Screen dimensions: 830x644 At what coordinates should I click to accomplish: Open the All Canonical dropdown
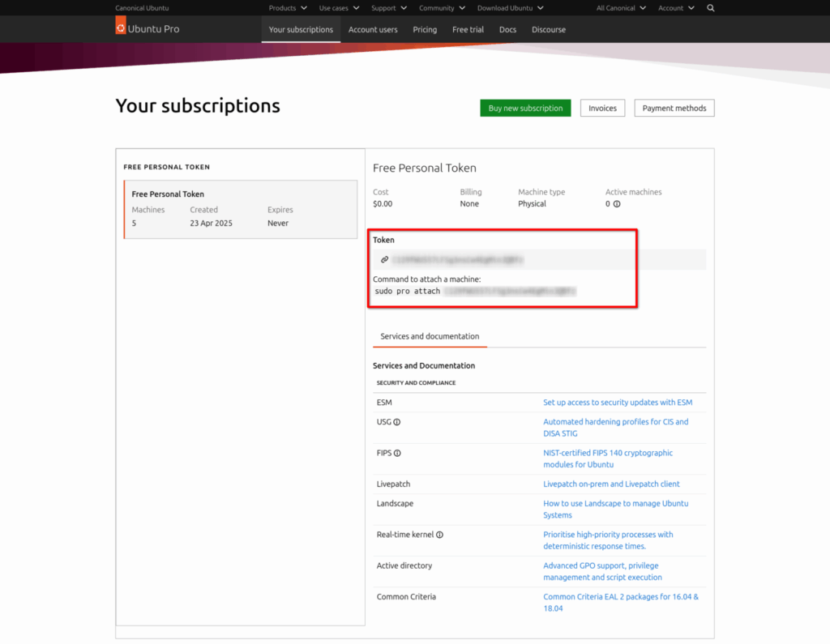coord(620,8)
